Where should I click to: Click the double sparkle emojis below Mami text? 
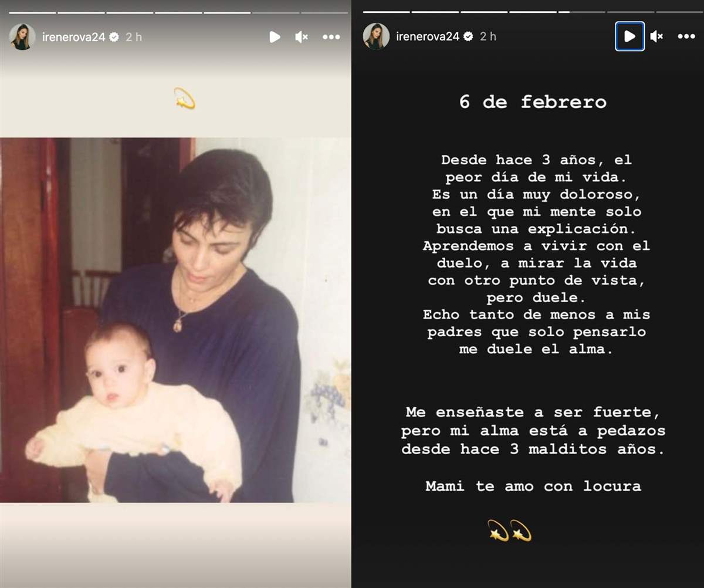tap(510, 530)
